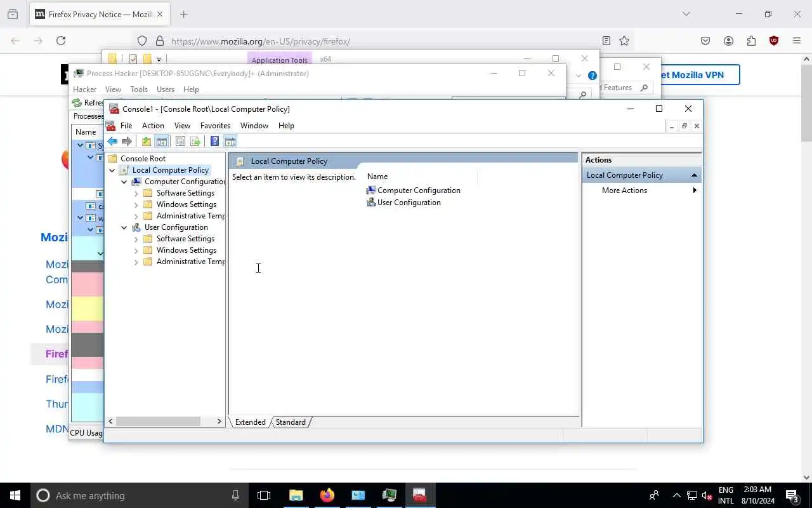Open File Explorer from the taskbar
Screen dimensions: 812x508
[x=296, y=495]
